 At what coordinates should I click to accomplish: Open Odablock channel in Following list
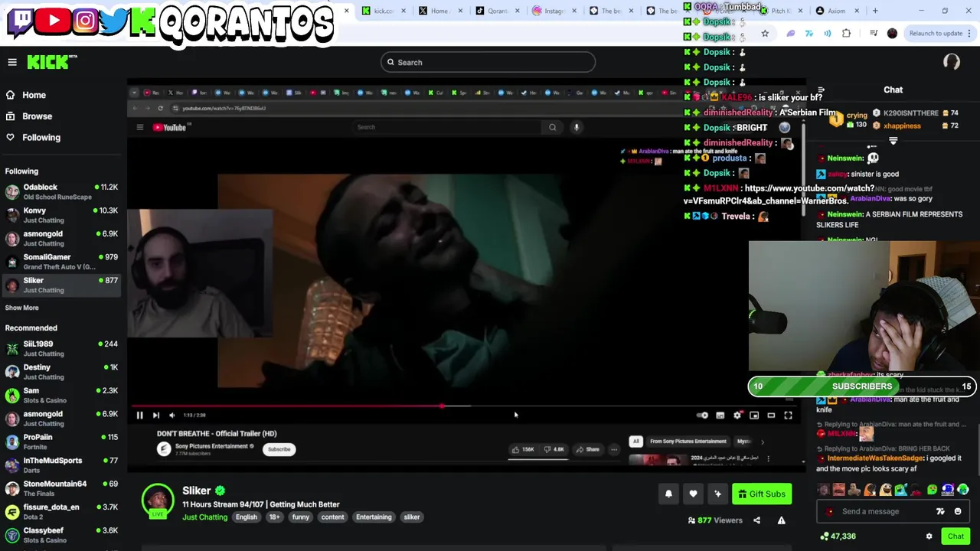(x=61, y=191)
